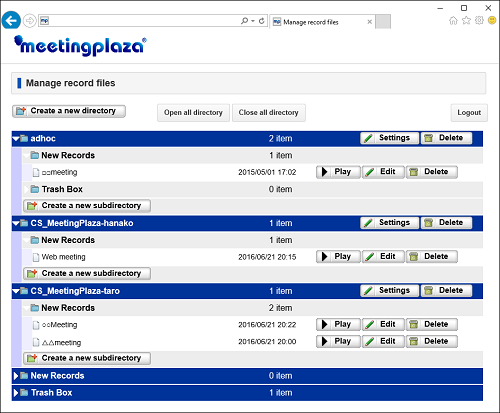Click the Logout button
The width and height of the screenshot is (500, 413).
pos(469,113)
